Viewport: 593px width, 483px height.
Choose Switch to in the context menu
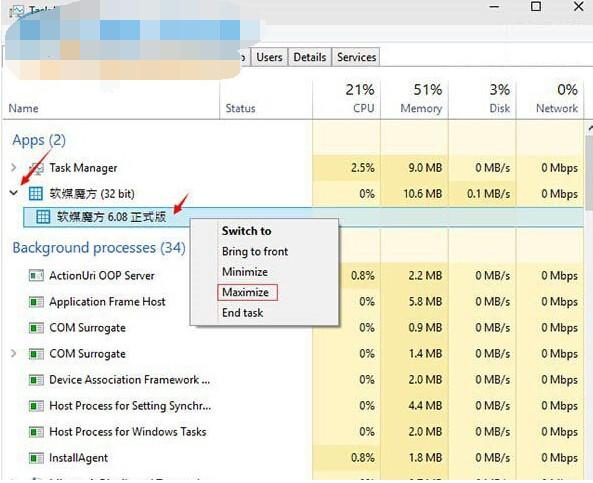[247, 231]
